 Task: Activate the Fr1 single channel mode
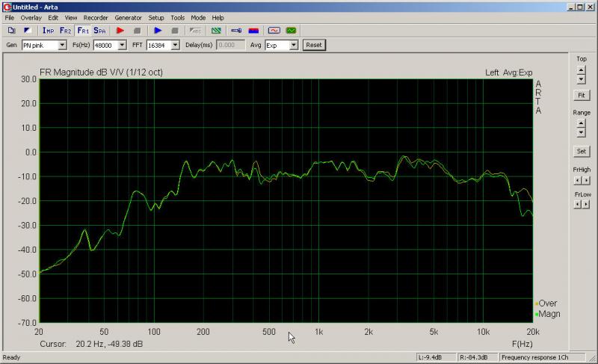click(x=83, y=31)
